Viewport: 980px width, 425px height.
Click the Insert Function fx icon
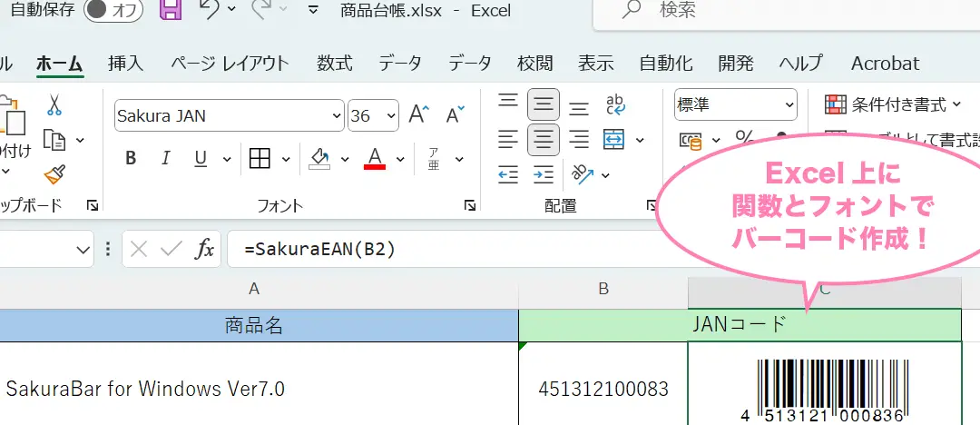coord(205,249)
